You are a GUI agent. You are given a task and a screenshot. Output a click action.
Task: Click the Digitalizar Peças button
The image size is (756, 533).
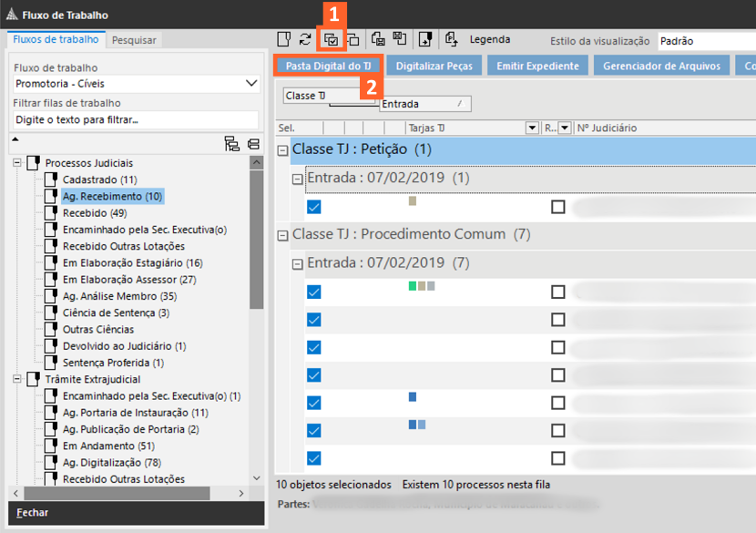click(434, 66)
